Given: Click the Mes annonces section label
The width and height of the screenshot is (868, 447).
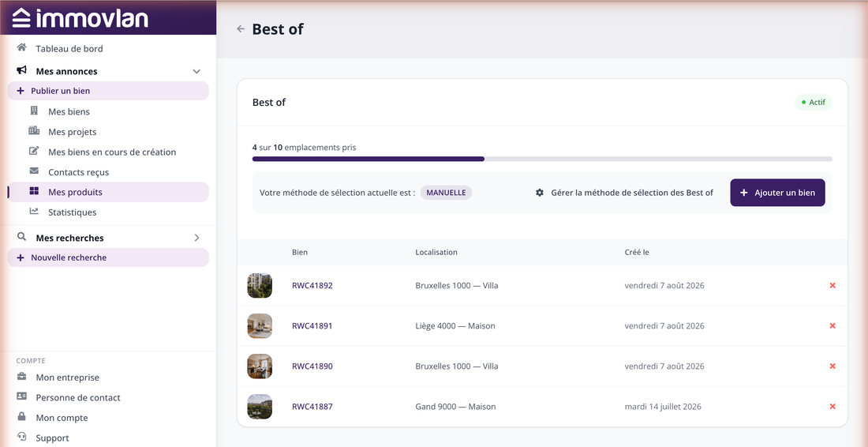Looking at the screenshot, I should 66,71.
